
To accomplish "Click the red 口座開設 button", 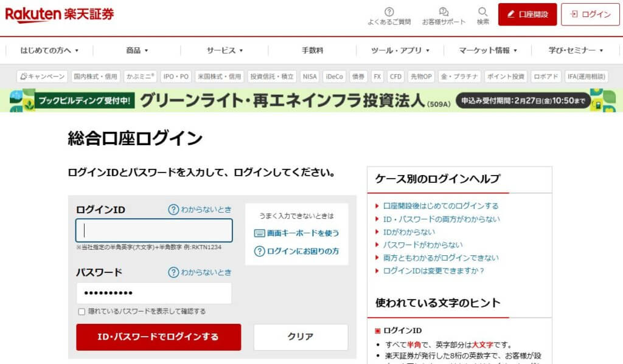I will [x=527, y=14].
